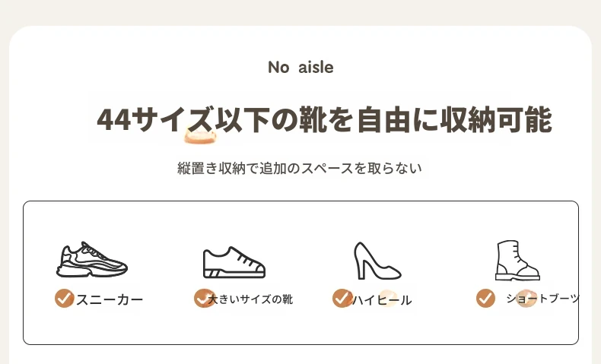Toggle the checkmark beside スニーカー
This screenshot has width=601, height=364.
64,298
